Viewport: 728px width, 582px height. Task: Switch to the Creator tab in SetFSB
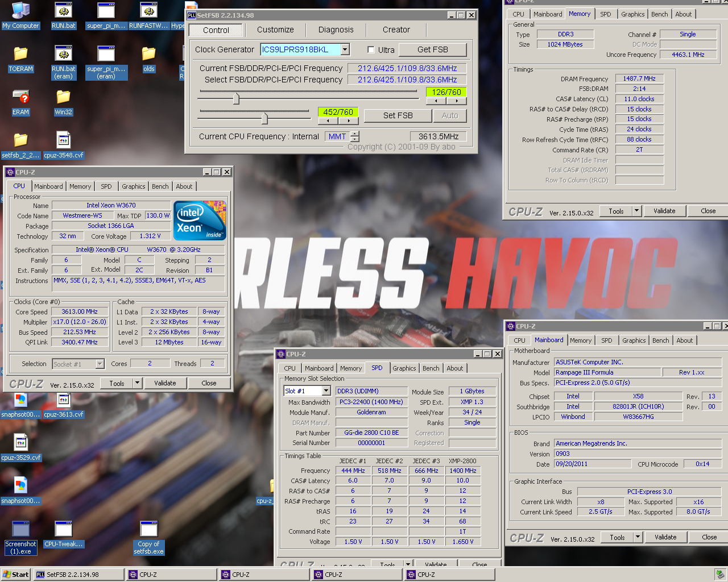[x=396, y=30]
